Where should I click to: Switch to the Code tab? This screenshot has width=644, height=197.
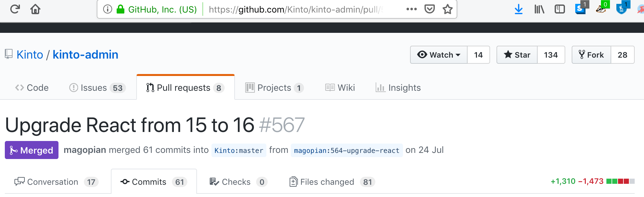32,88
